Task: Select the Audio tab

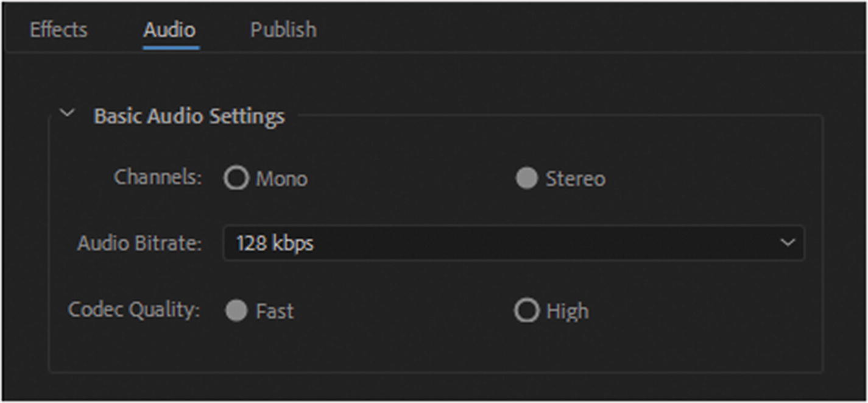Action: tap(169, 30)
